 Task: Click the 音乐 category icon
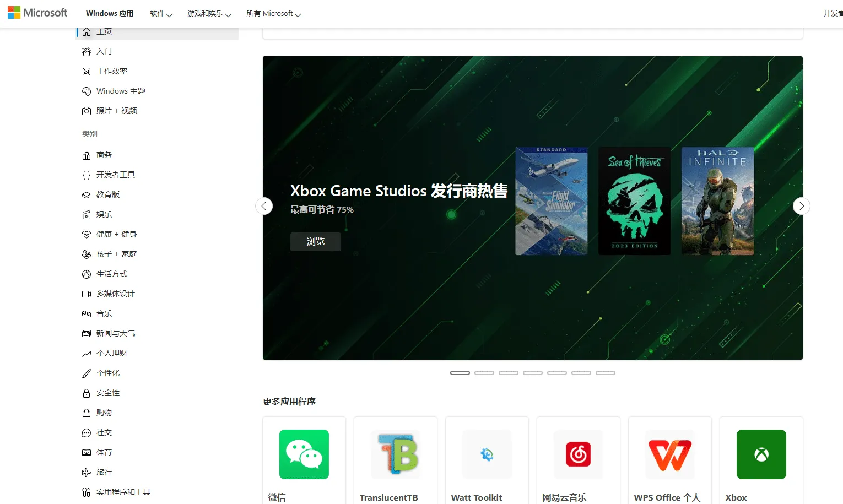87,314
